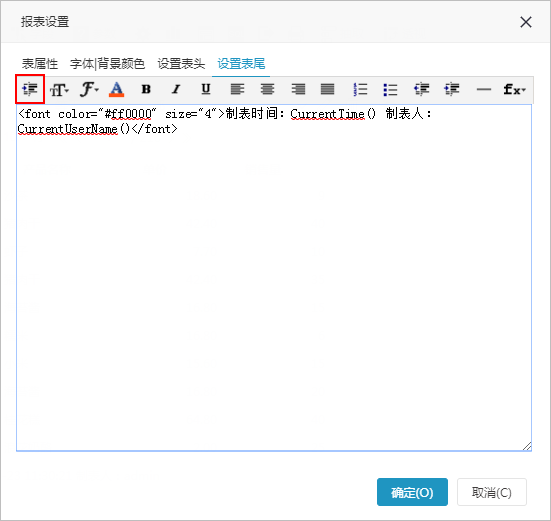Switch to the 表属性 tab

40,64
